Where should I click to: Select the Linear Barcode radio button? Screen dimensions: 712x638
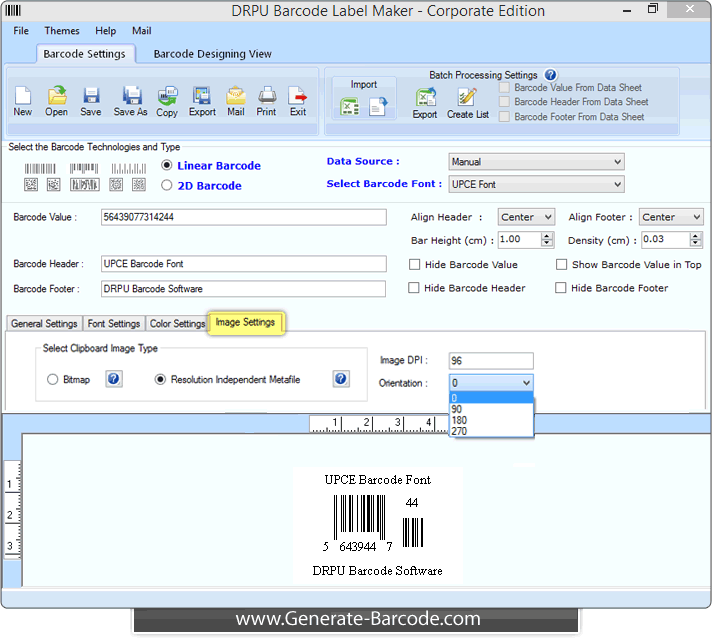pyautogui.click(x=167, y=165)
